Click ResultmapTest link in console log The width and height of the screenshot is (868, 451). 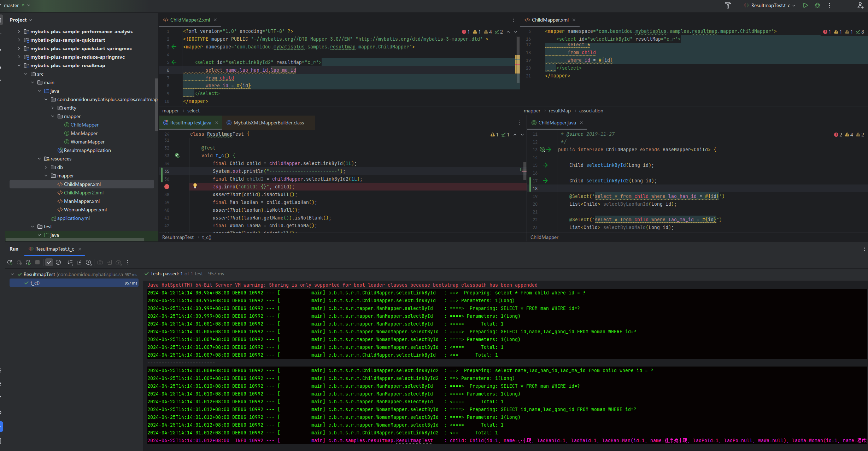tap(414, 440)
